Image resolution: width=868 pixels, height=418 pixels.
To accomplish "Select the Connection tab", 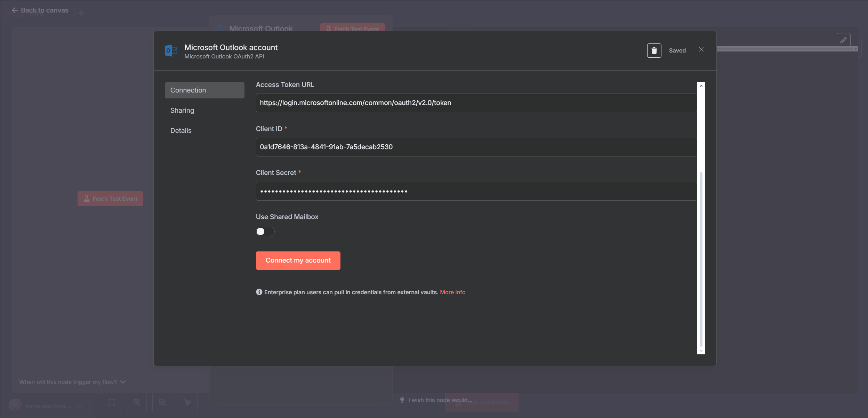I will coord(204,90).
